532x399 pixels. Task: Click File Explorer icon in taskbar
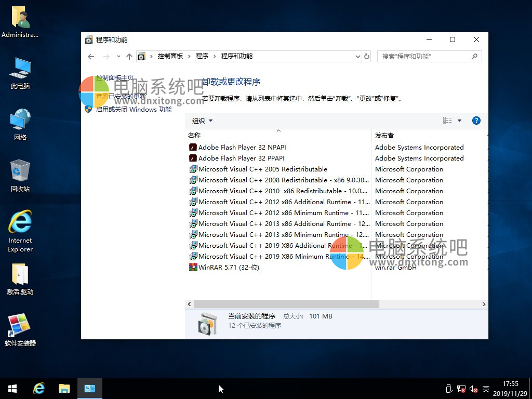coord(64,389)
